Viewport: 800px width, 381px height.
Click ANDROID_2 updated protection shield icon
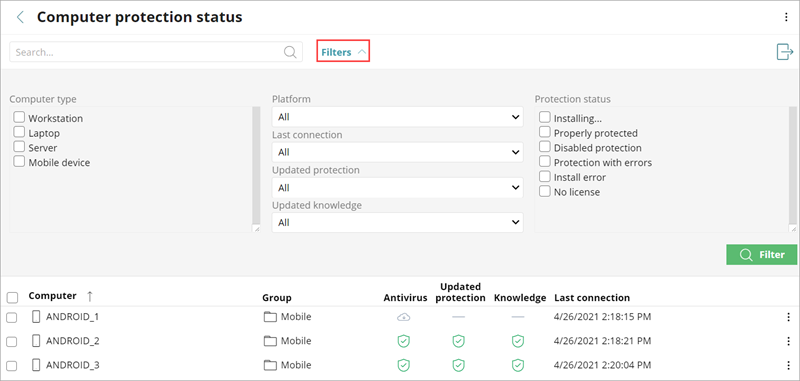458,341
